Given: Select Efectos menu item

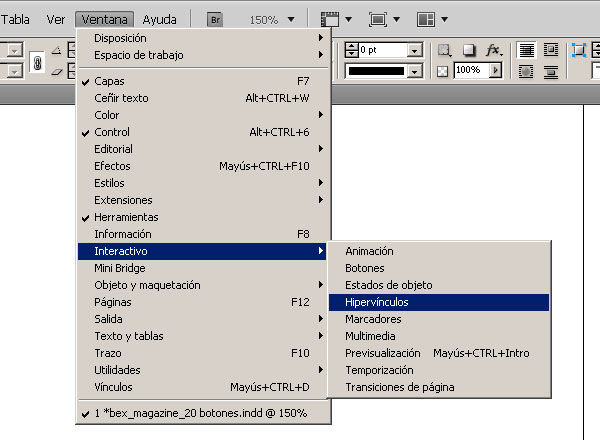Looking at the screenshot, I should click(202, 166).
